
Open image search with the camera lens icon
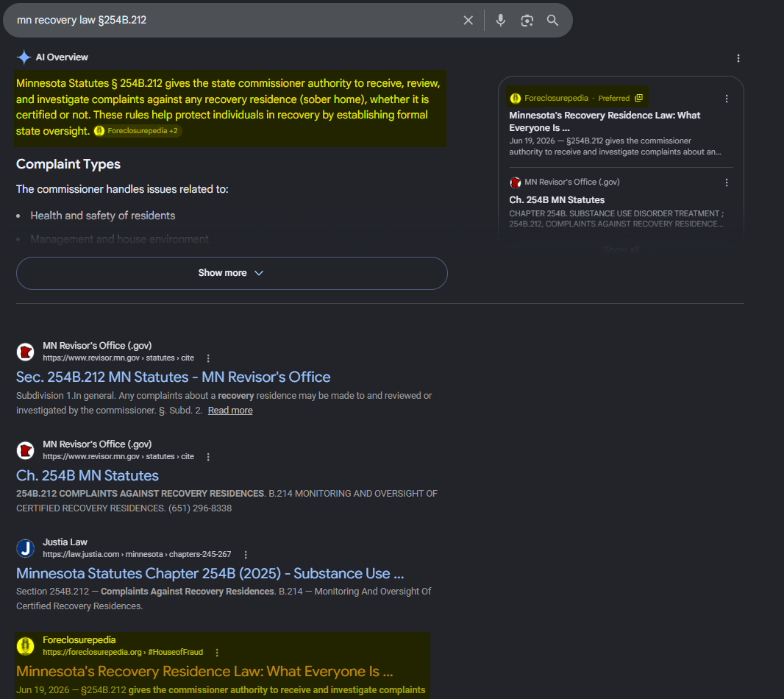click(527, 21)
